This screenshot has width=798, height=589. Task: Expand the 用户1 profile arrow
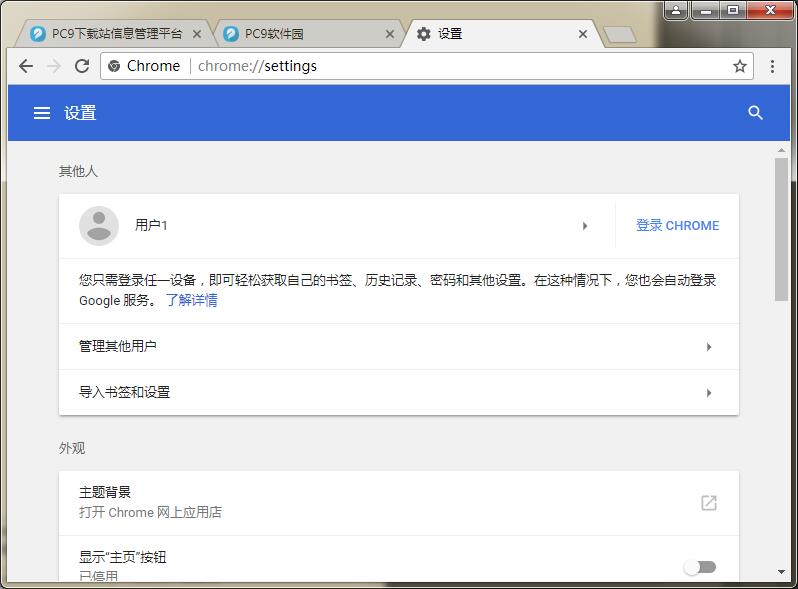(x=585, y=226)
